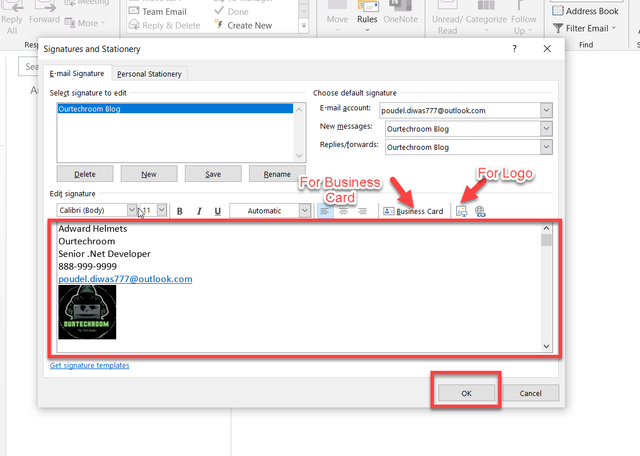Click the OneNote ribbon icon
This screenshot has height=456, width=640.
click(400, 13)
